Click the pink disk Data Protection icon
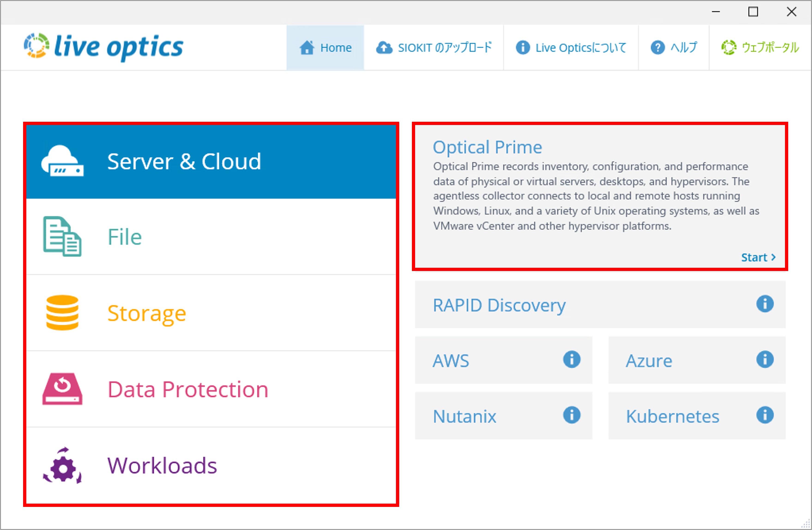Viewport: 812px width, 530px height. [62, 389]
